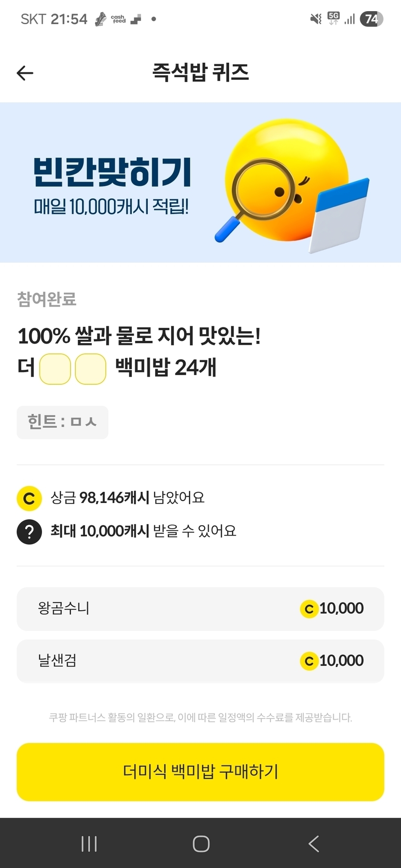
Task: Tap the yellow cash coin icon
Action: (29, 498)
